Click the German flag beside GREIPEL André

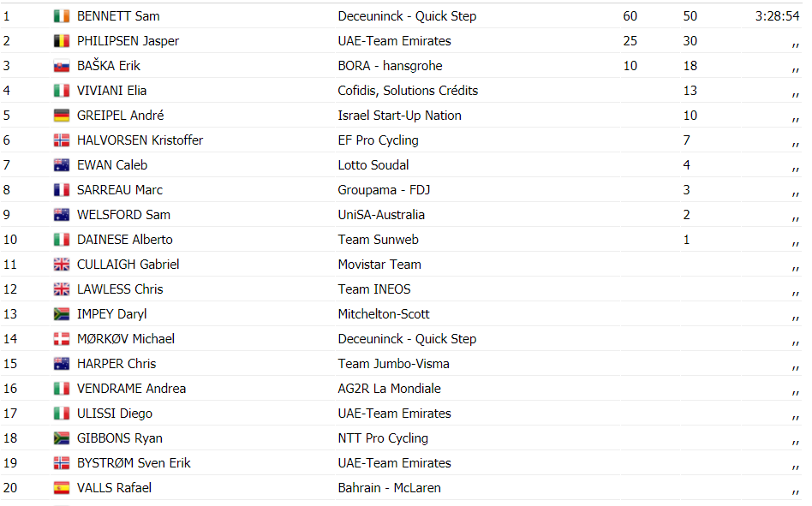click(61, 116)
